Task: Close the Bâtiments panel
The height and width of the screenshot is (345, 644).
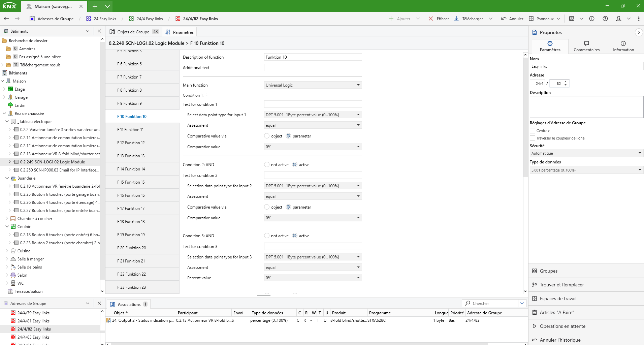Action: tap(99, 31)
